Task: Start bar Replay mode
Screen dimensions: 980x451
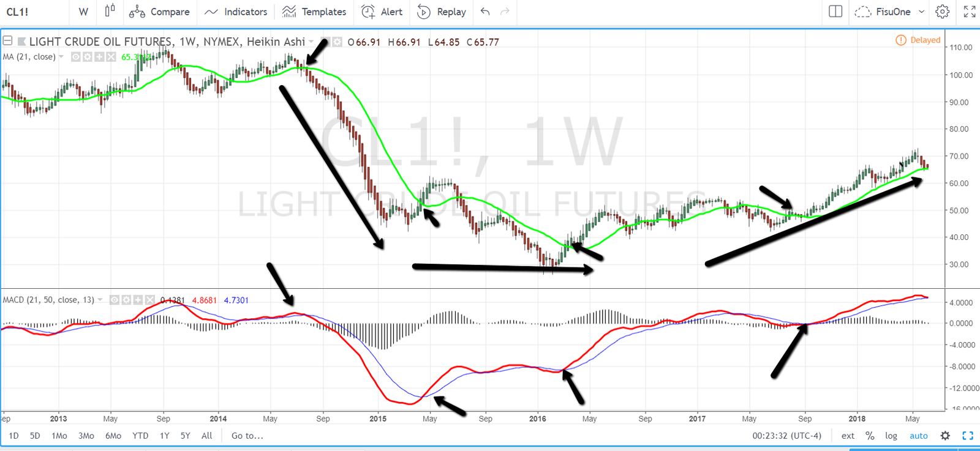Action: click(x=442, y=12)
